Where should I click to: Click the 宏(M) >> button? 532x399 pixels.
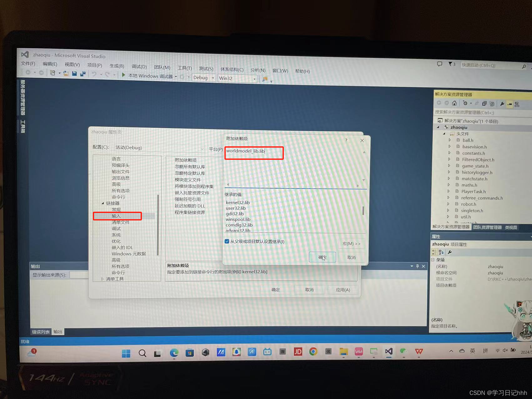[351, 244]
